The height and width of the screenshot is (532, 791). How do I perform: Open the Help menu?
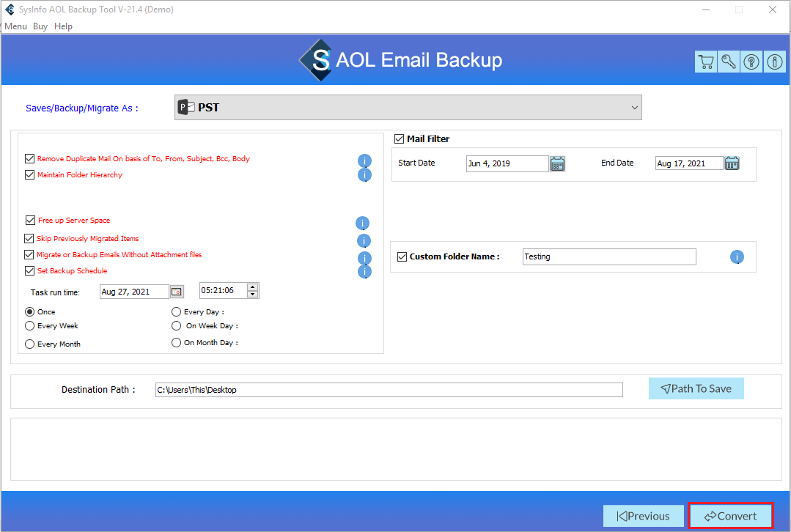coord(64,26)
